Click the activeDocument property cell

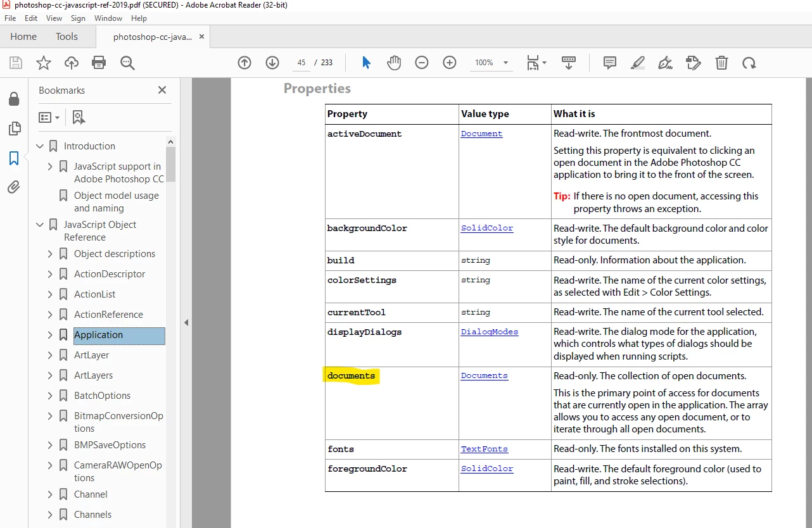tap(392, 171)
